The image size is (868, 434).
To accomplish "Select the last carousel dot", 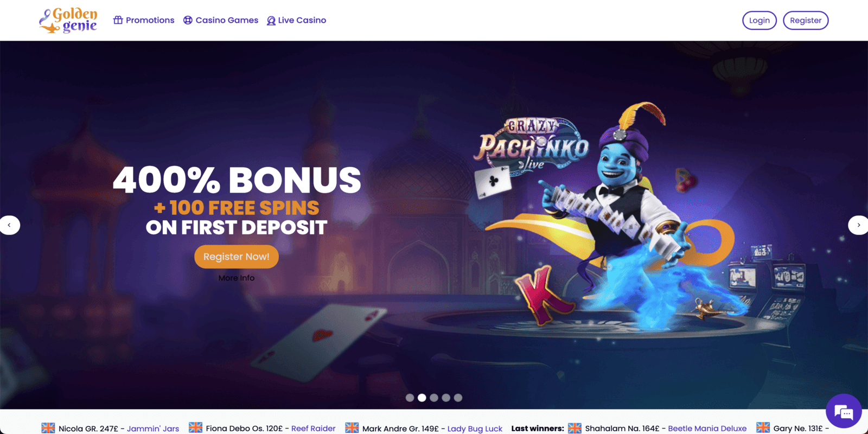I will point(458,398).
